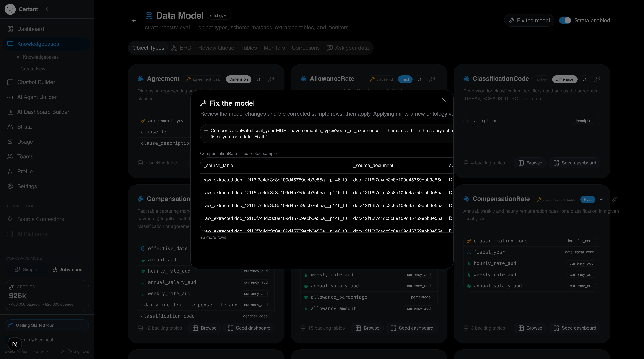Open Teams people icon
The height and width of the screenshot is (359, 644).
(10, 156)
